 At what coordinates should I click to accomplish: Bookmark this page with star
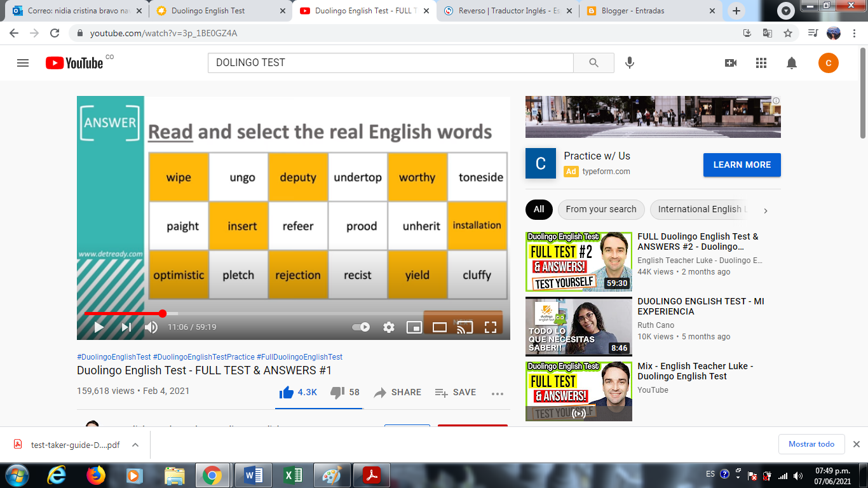click(x=788, y=33)
